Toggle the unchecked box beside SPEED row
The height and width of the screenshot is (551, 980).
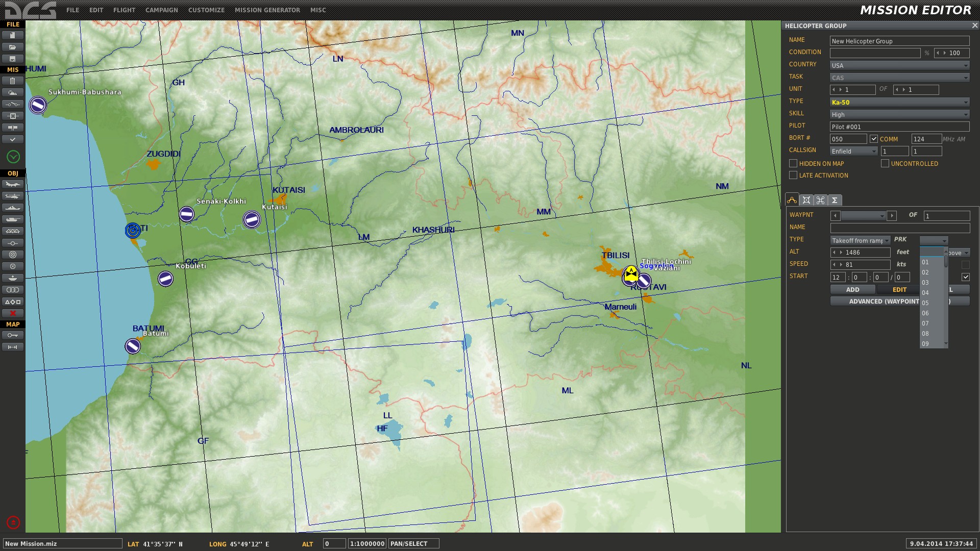pyautogui.click(x=966, y=265)
